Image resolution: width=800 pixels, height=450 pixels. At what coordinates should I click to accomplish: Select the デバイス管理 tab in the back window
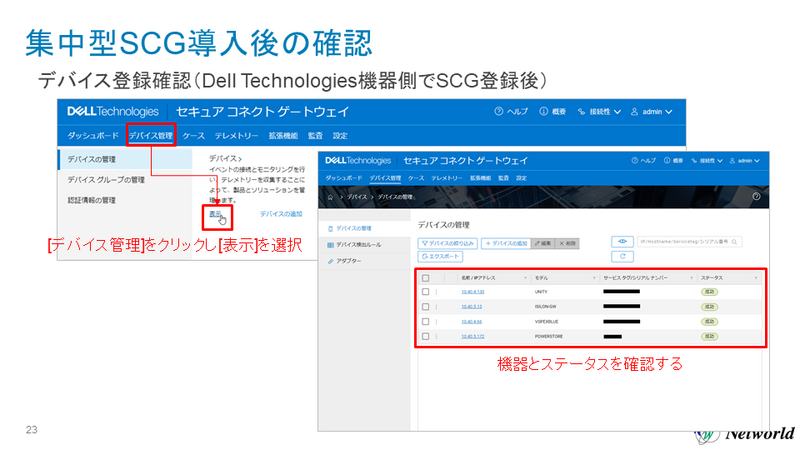pyautogui.click(x=151, y=135)
